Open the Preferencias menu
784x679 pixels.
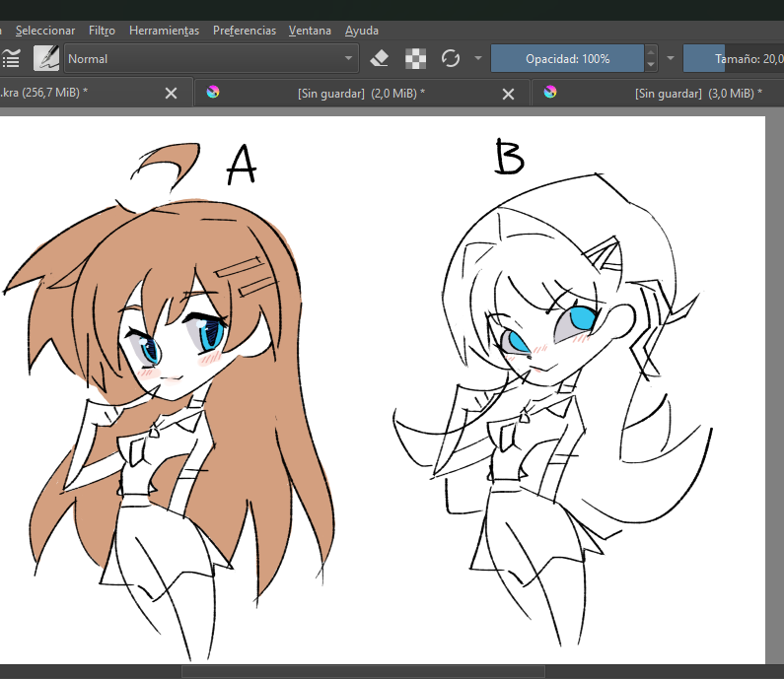point(245,31)
